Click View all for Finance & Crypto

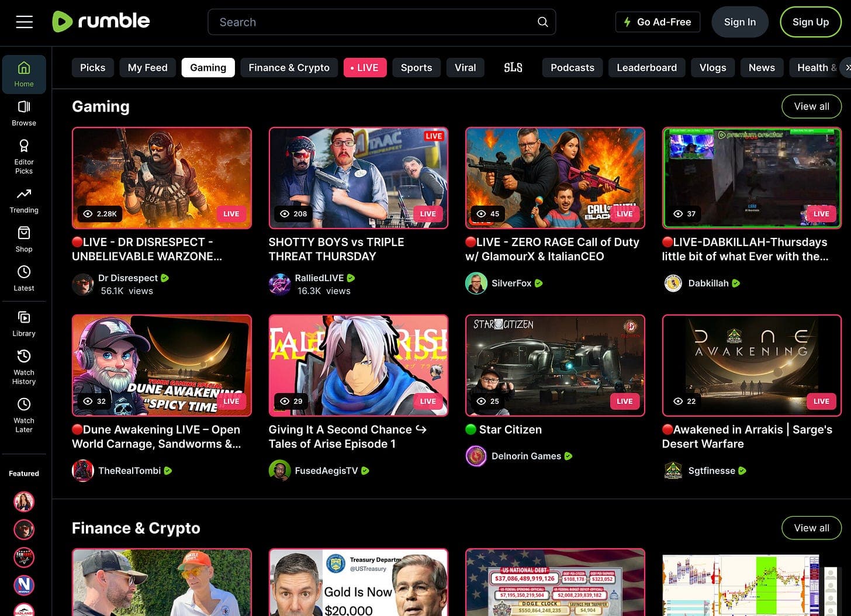812,528
